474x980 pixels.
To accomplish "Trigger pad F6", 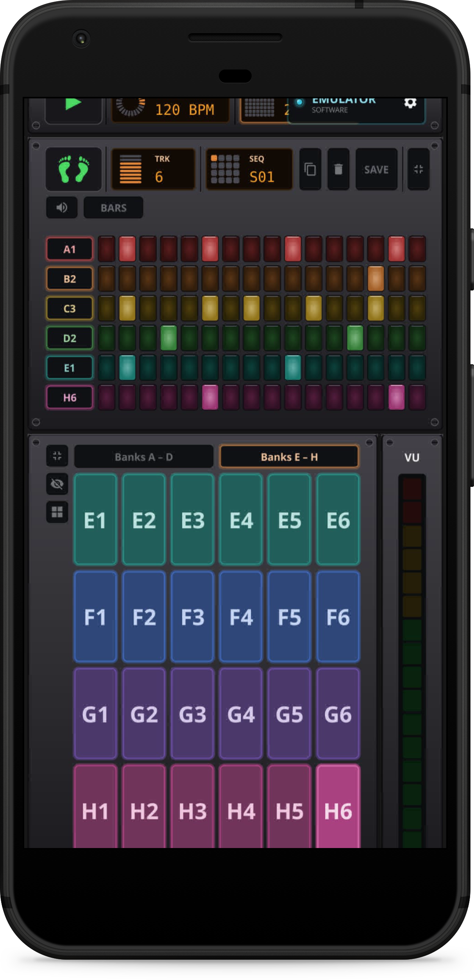I will (x=338, y=617).
